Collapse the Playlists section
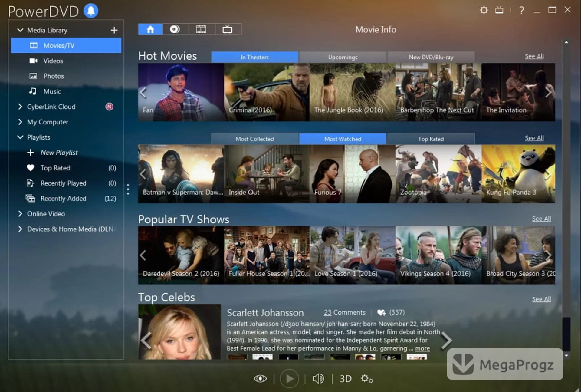Screen dimensions: 581x392 pos(20,137)
